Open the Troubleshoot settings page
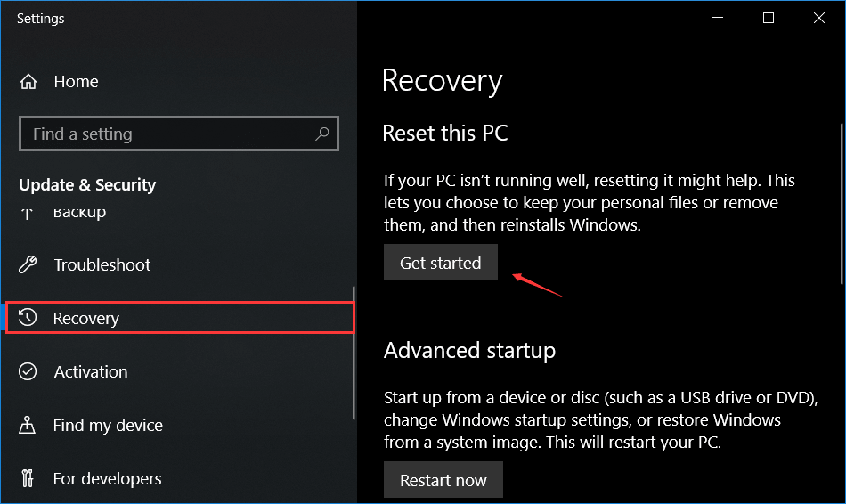Viewport: 846px width, 504px height. tap(102, 264)
